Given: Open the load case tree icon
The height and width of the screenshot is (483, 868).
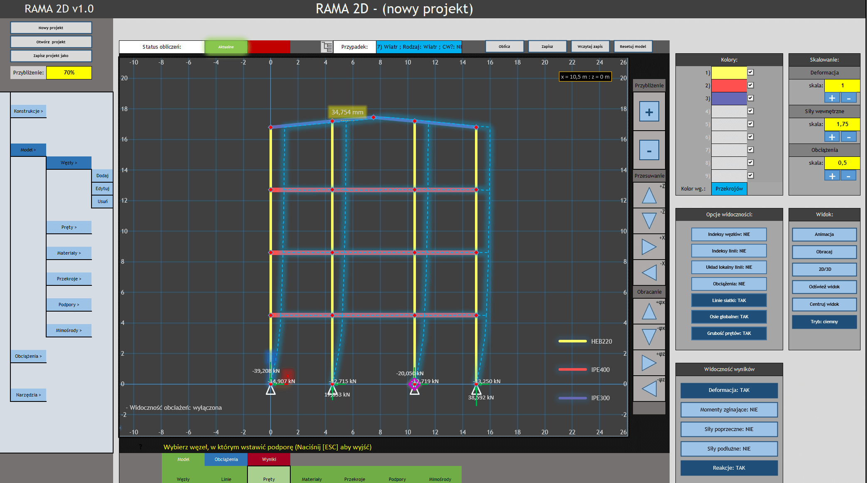Looking at the screenshot, I should point(327,47).
